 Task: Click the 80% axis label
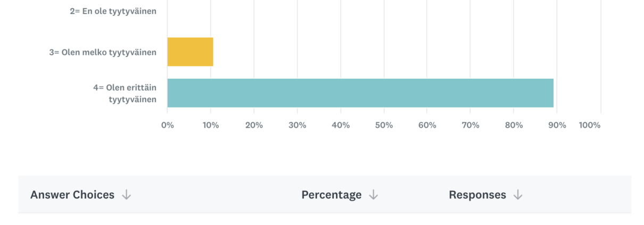point(514,126)
